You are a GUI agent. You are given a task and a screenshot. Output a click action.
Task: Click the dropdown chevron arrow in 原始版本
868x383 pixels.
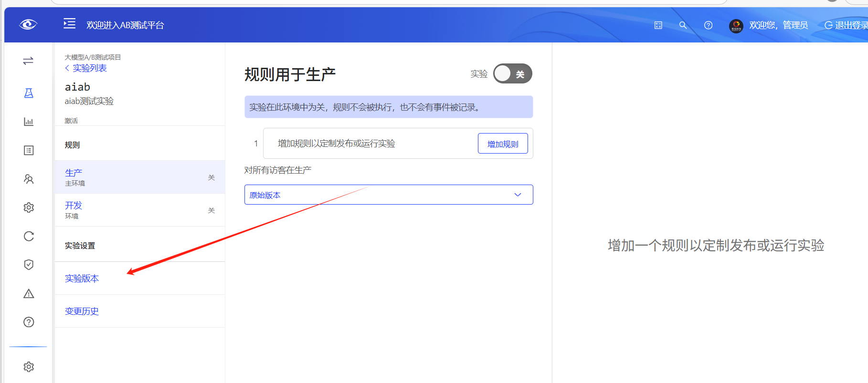[x=518, y=195]
